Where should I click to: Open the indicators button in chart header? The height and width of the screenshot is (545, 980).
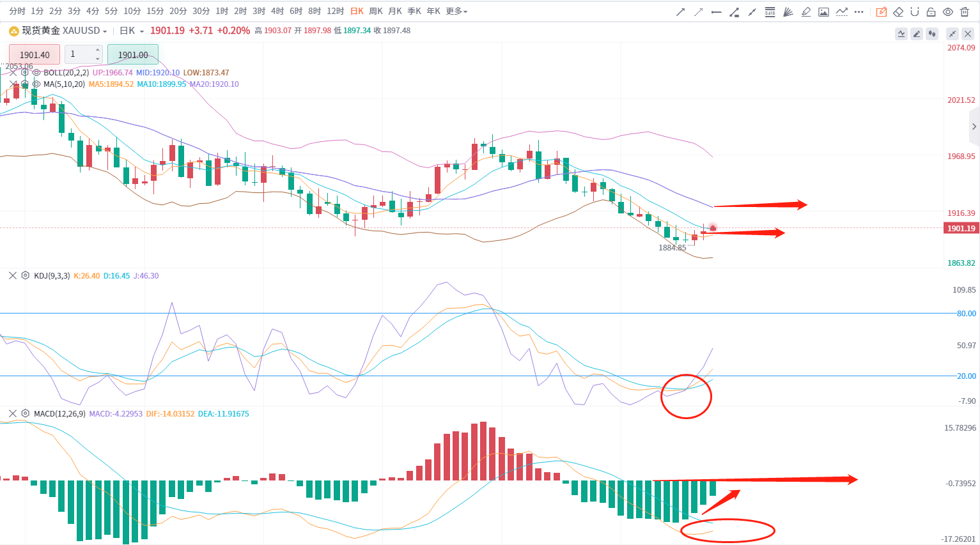(x=901, y=34)
